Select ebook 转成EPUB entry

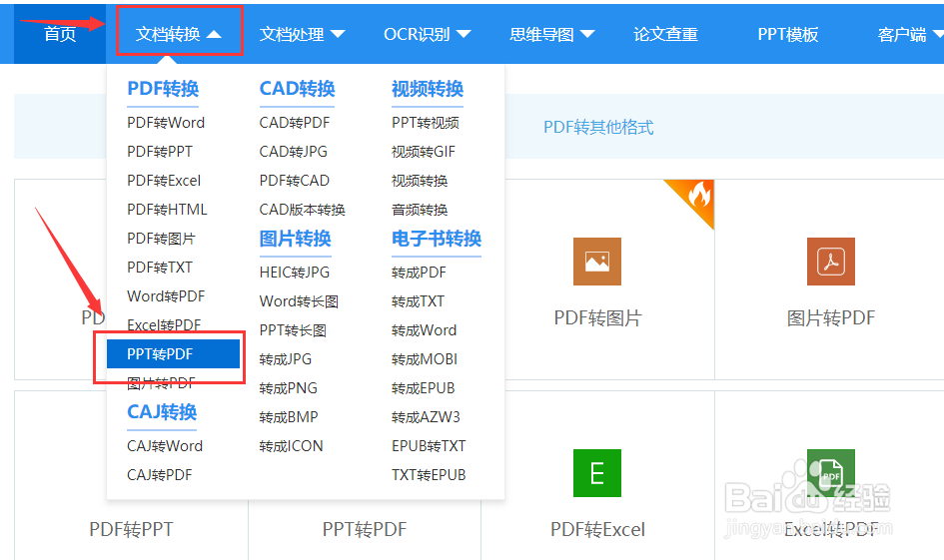point(424,388)
